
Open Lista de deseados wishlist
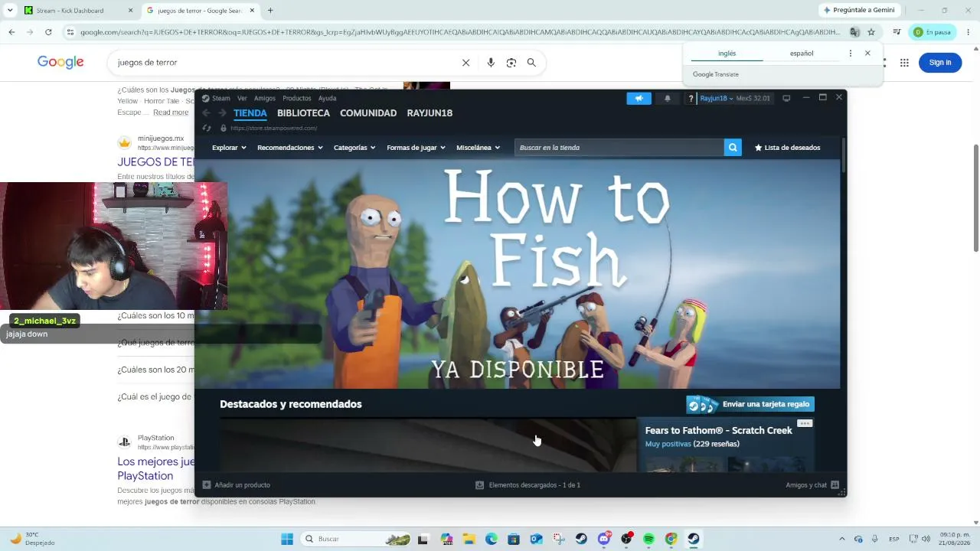tap(787, 148)
